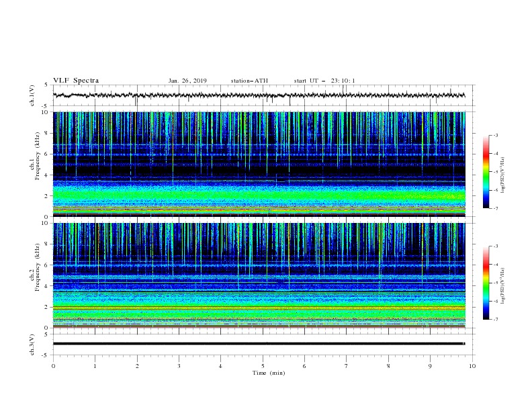The height and width of the screenshot is (411, 532).
Task: Click the ch.2 spectrogram orange line at 2 kHz
Action: 259,307
